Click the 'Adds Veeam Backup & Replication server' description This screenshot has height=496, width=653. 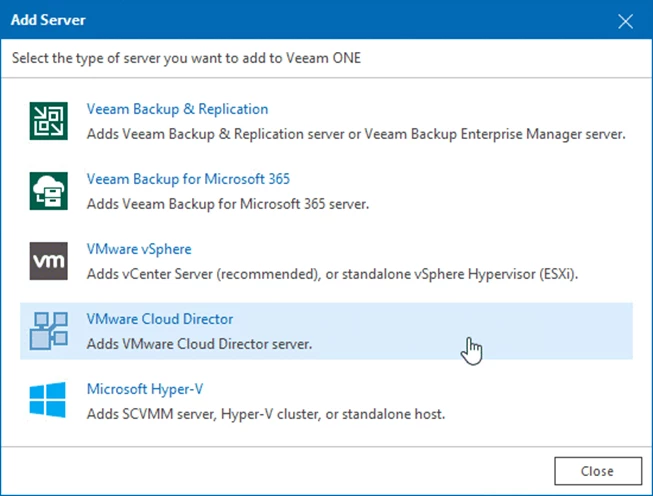[x=356, y=133]
